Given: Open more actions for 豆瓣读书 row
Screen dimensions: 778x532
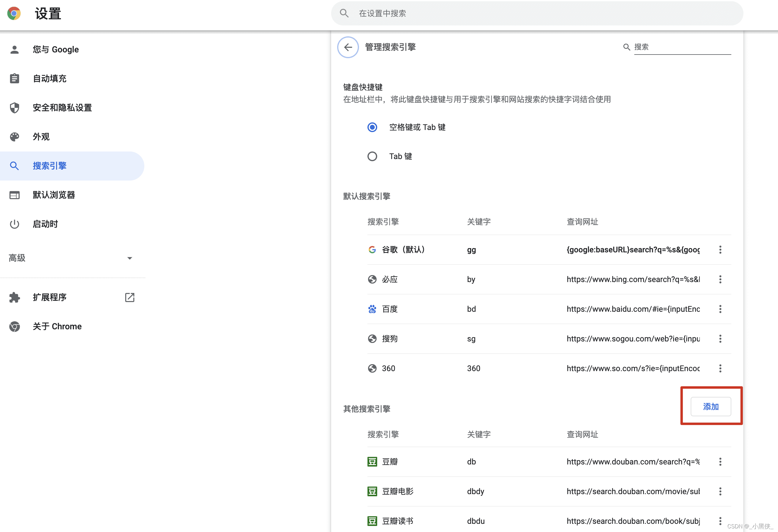Looking at the screenshot, I should tap(720, 521).
